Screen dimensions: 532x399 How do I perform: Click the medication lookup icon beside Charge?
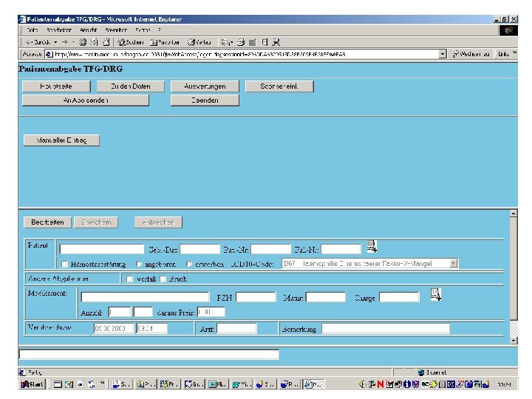click(436, 295)
